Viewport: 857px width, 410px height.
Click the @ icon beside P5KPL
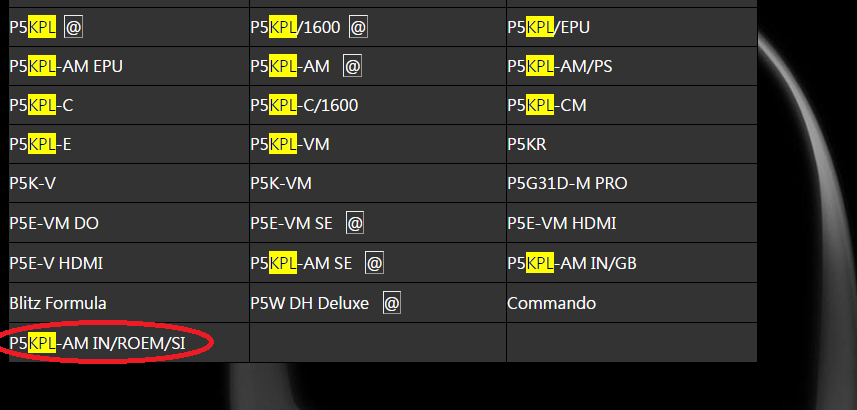(73, 28)
